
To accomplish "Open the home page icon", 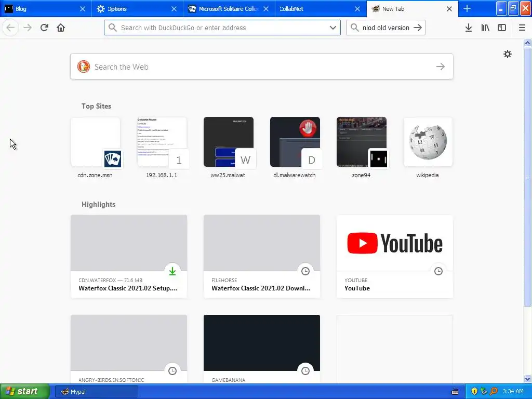I will pyautogui.click(x=61, y=28).
